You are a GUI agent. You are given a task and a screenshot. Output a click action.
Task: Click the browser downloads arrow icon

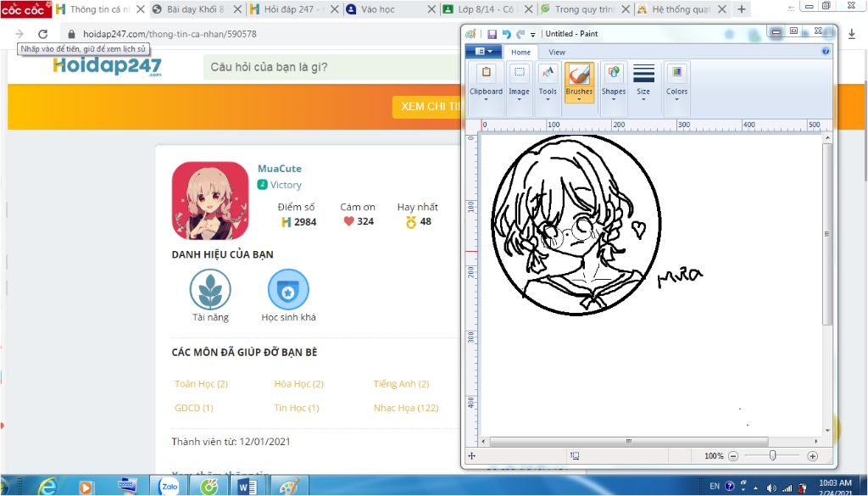tap(852, 34)
